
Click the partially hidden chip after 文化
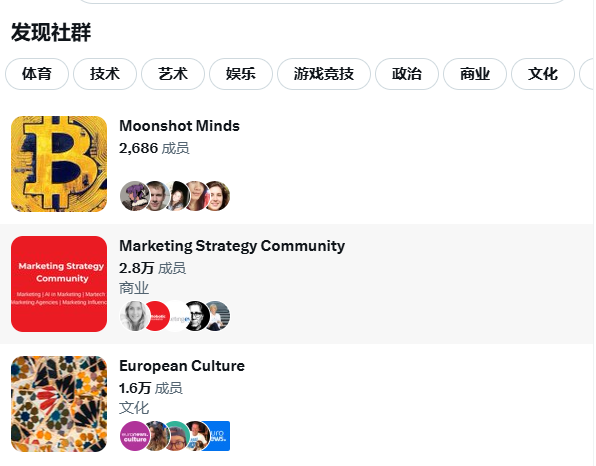(x=586, y=74)
